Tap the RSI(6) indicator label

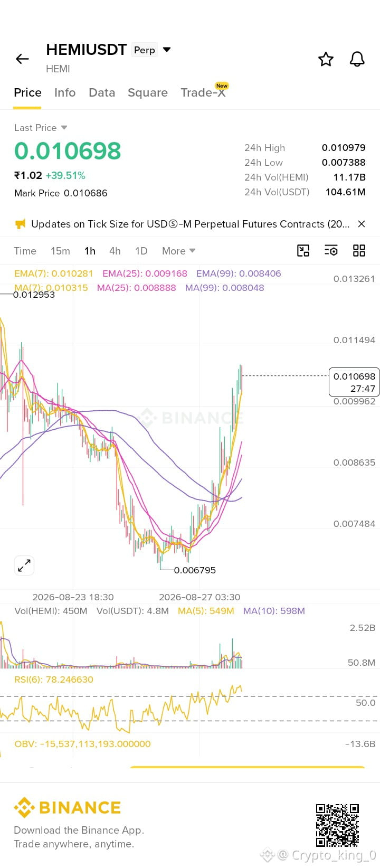tap(54, 680)
